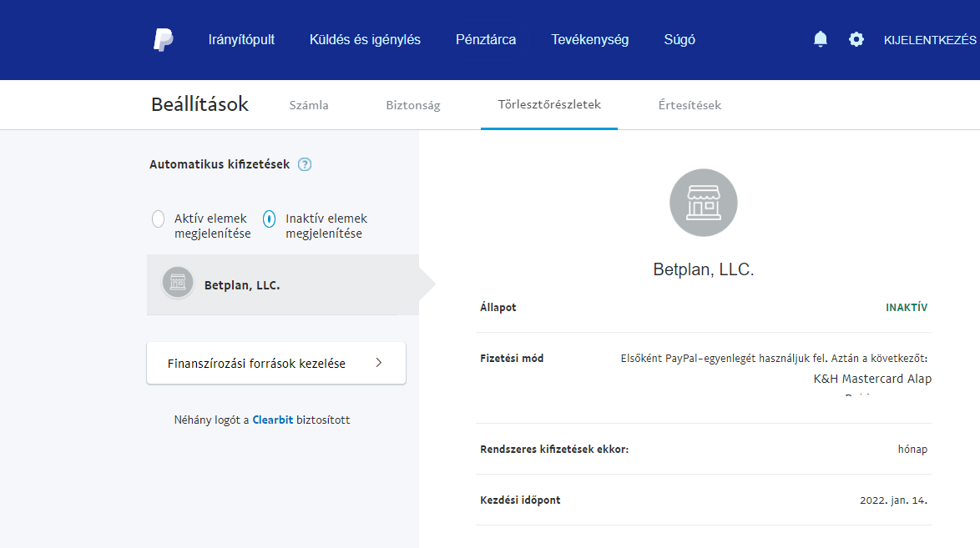Viewport: 980px width, 548px height.
Task: Open Irányítópult menu item
Action: pyautogui.click(x=241, y=39)
